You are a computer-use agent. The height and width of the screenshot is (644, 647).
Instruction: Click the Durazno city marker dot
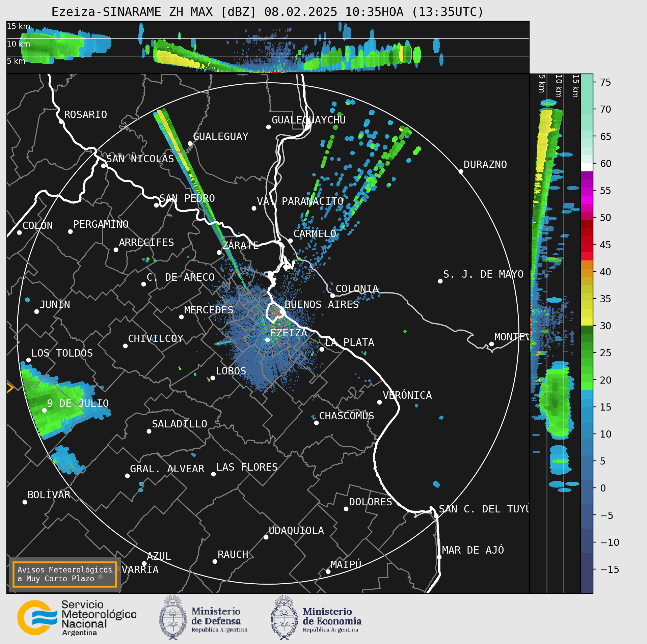461,171
